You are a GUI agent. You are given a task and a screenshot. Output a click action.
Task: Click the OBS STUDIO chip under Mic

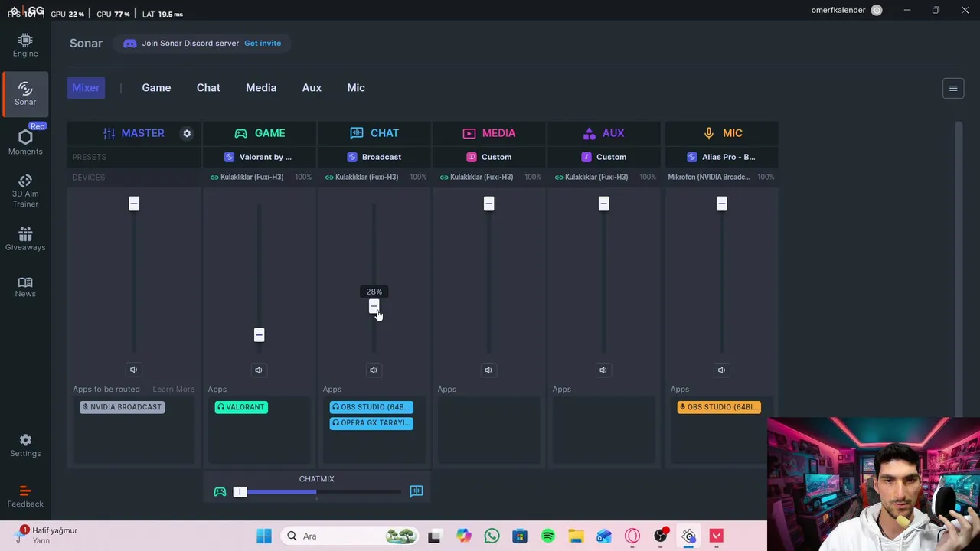719,407
